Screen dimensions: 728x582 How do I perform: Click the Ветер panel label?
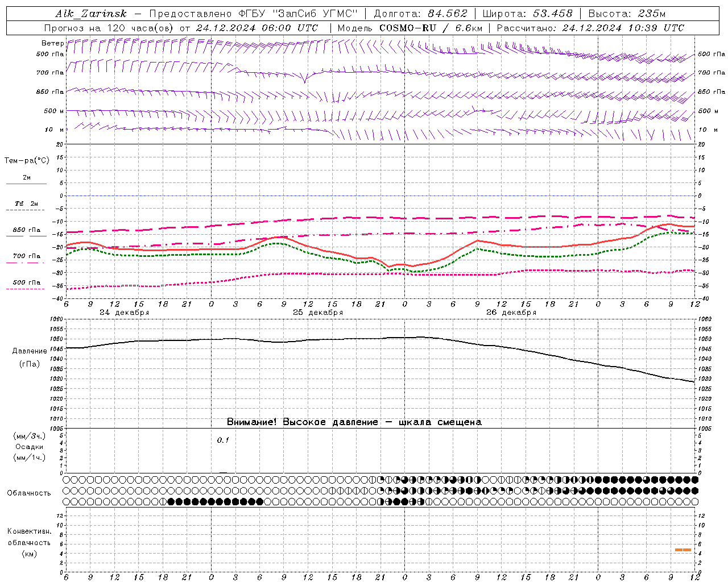[52, 43]
